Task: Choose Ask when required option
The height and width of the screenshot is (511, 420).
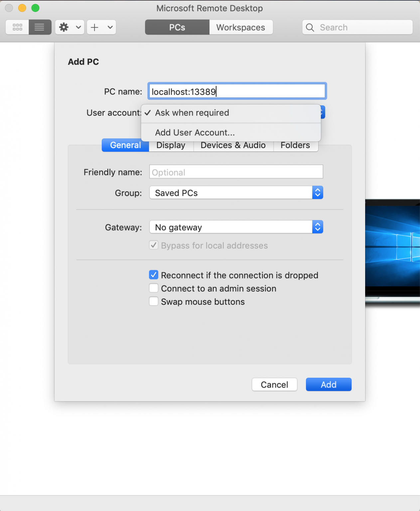Action: [192, 113]
